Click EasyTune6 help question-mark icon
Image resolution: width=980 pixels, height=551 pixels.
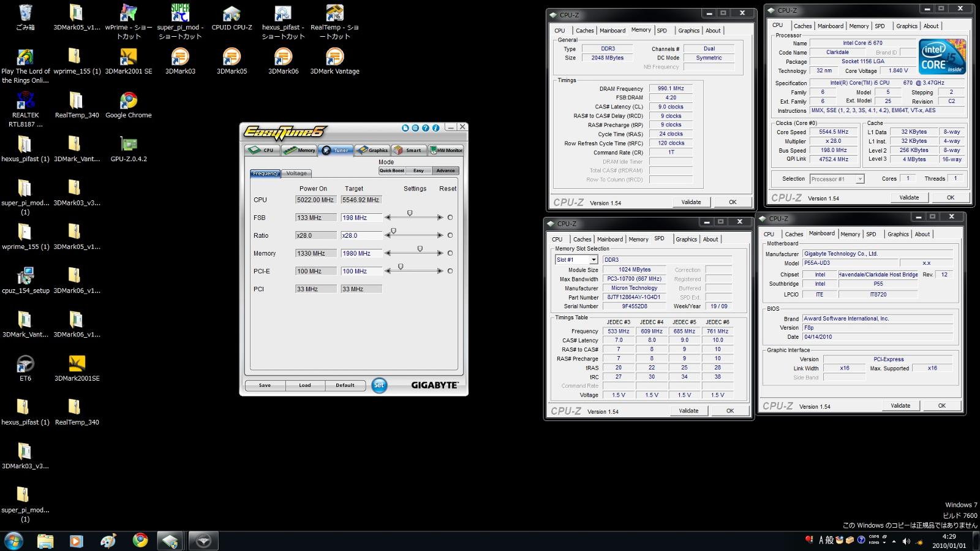click(426, 128)
